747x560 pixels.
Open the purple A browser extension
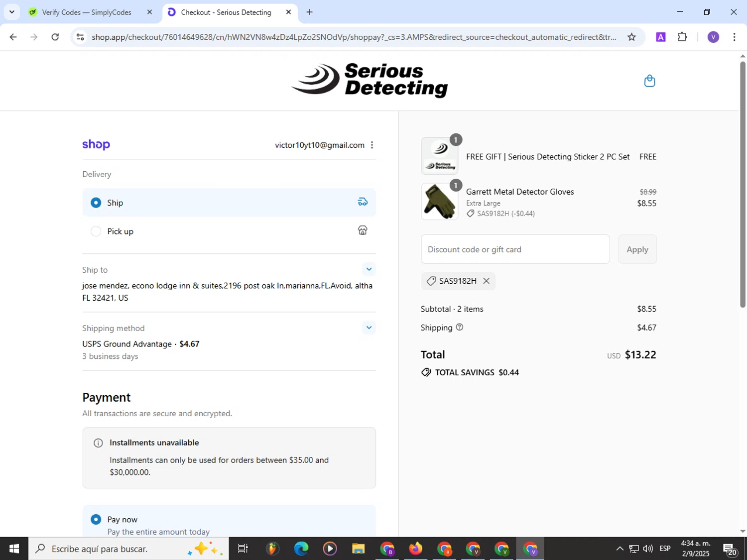[661, 37]
